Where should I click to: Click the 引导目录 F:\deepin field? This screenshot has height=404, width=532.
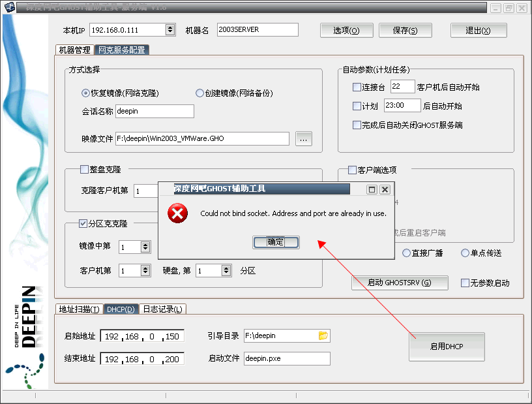(x=287, y=335)
